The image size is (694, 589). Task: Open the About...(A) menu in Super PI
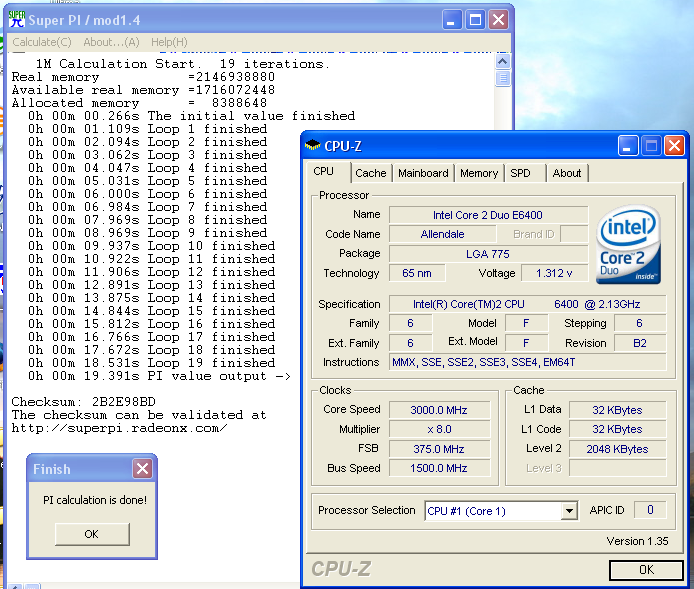[x=111, y=42]
